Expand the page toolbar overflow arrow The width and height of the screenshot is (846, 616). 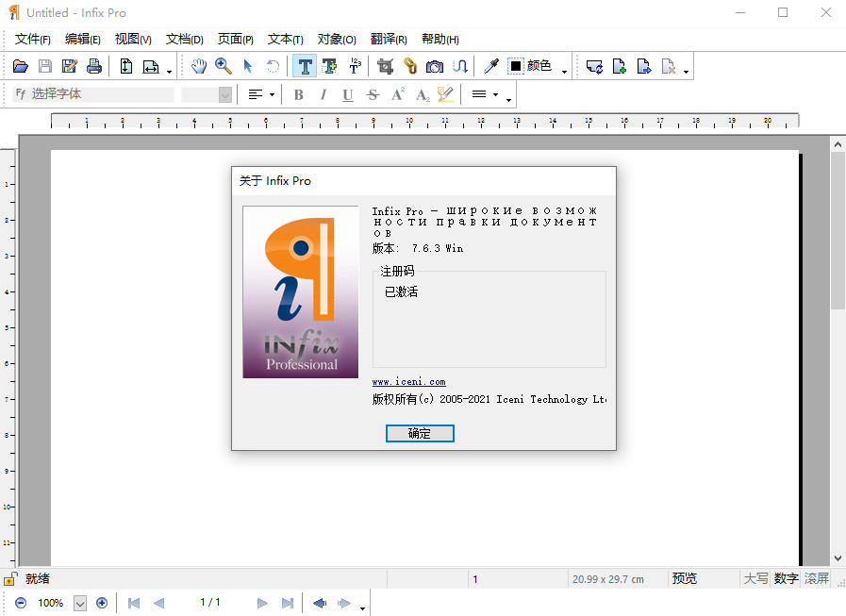coord(687,72)
